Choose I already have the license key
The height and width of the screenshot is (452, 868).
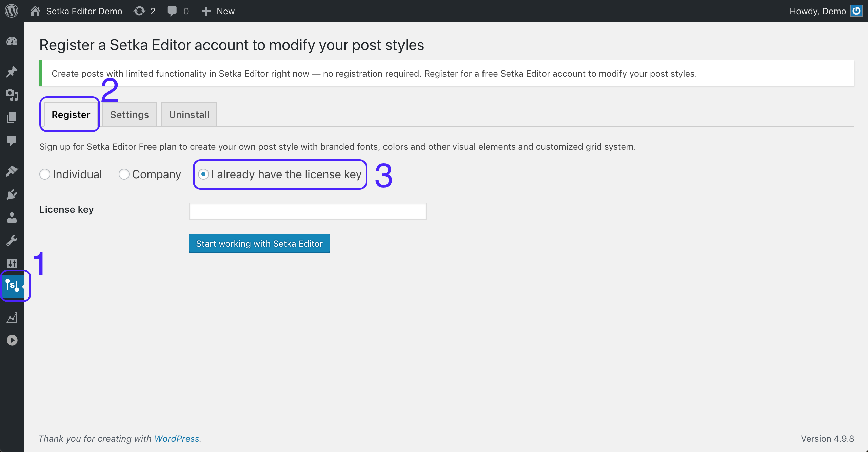203,174
